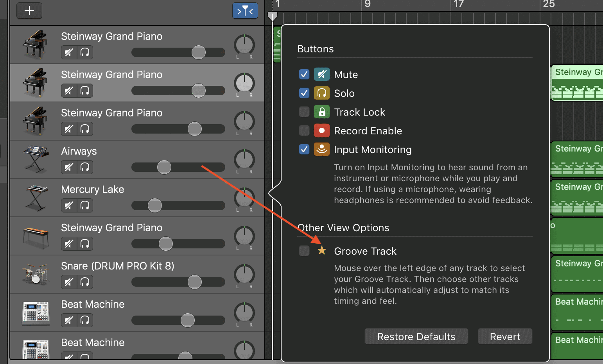Click the Airways volume slider
The height and width of the screenshot is (364, 603).
[163, 167]
